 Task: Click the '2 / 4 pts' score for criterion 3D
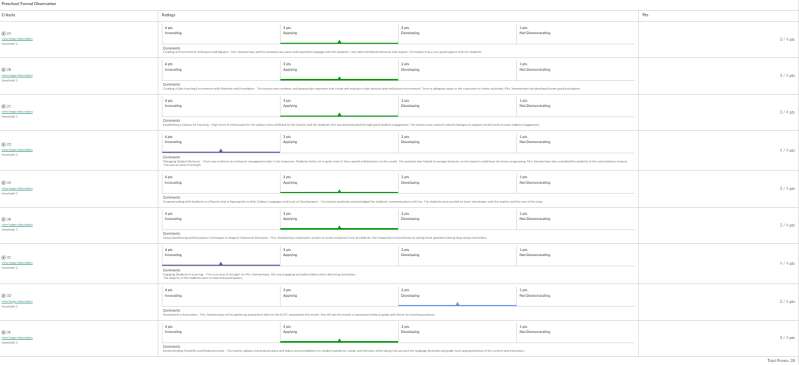pos(787,302)
